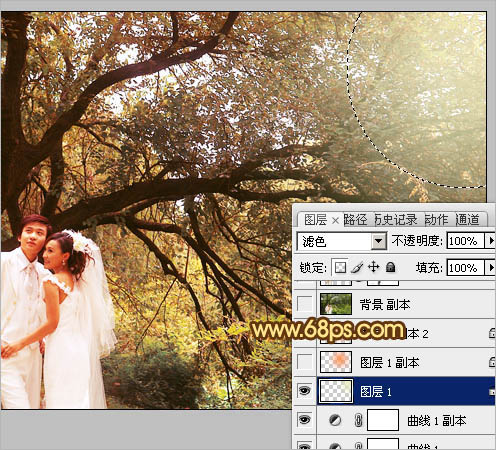Select the 曲线 1 副本 layer name
The image size is (496, 450).
coord(436,421)
